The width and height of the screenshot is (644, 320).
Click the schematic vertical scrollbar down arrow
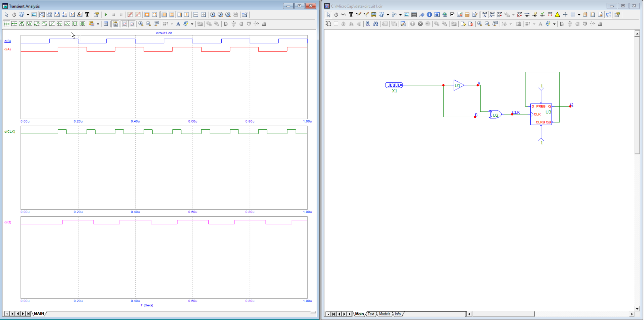(x=637, y=309)
